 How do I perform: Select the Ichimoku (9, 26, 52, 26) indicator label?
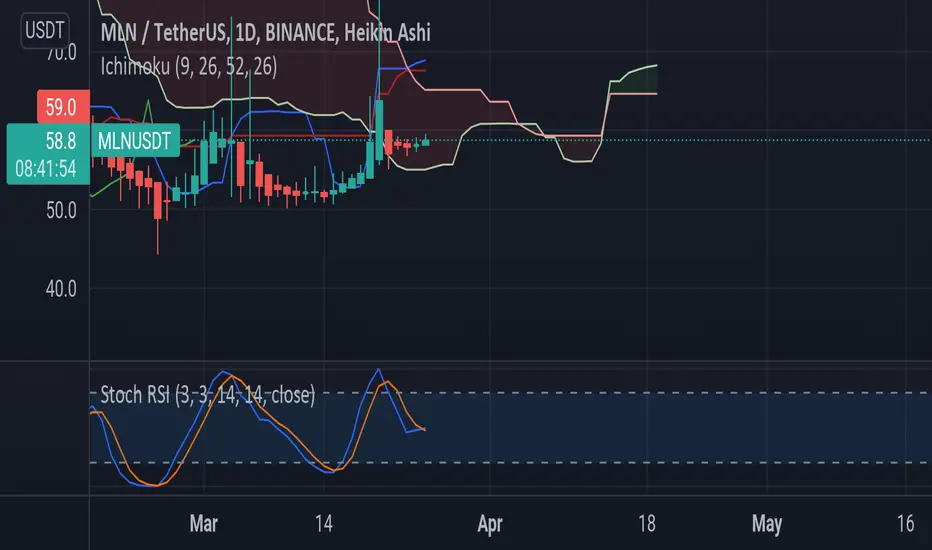(x=188, y=66)
